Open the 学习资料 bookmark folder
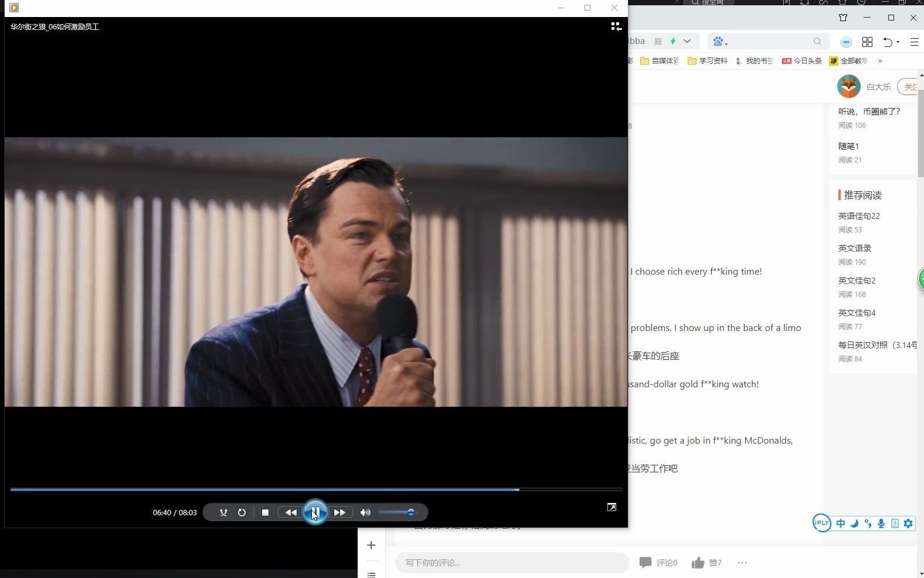This screenshot has height=578, width=924. tap(708, 60)
